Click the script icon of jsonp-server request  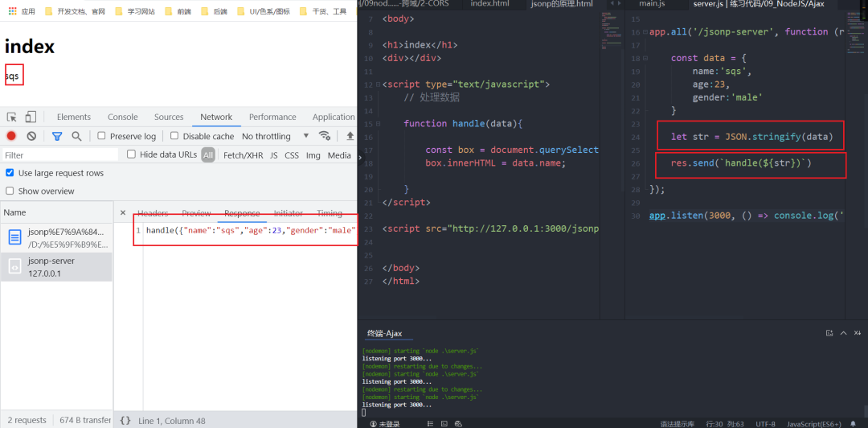coord(15,266)
